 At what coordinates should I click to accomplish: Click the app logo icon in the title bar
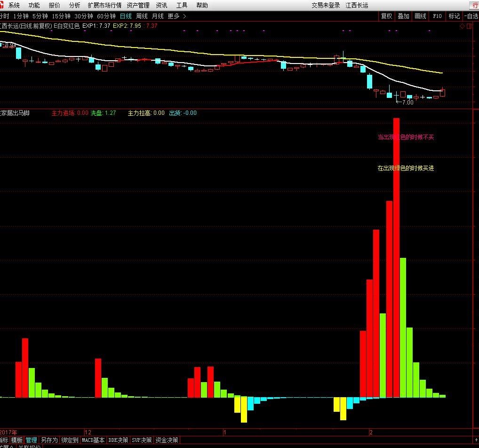tap(1, 5)
